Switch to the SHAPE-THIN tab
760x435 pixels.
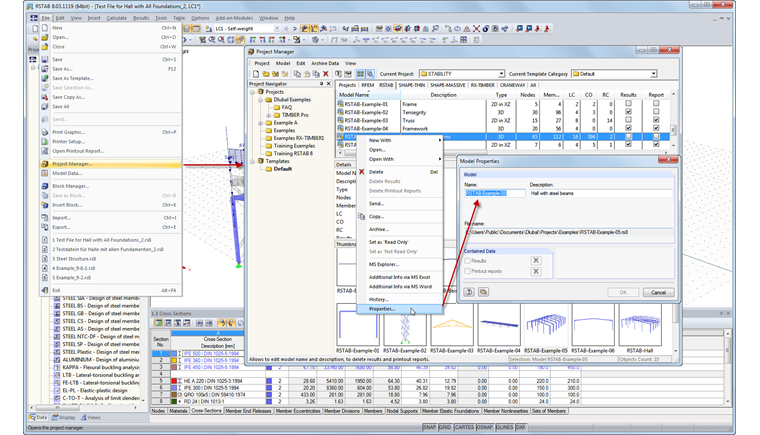[412, 85]
